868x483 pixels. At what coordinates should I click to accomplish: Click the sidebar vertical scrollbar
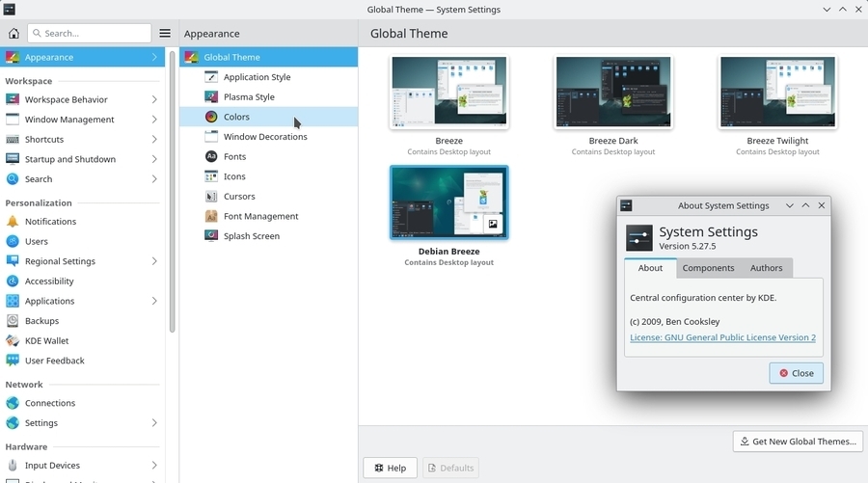click(173, 192)
